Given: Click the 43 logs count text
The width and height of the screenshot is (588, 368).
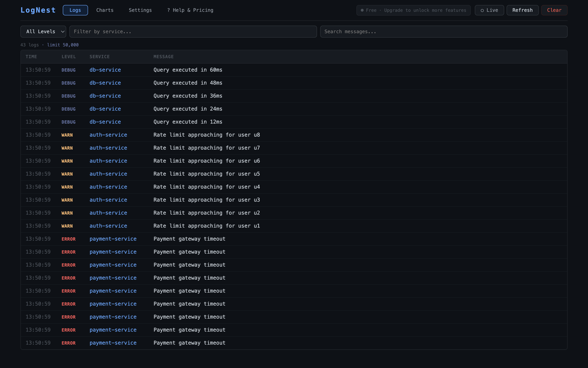Looking at the screenshot, I should tap(30, 45).
